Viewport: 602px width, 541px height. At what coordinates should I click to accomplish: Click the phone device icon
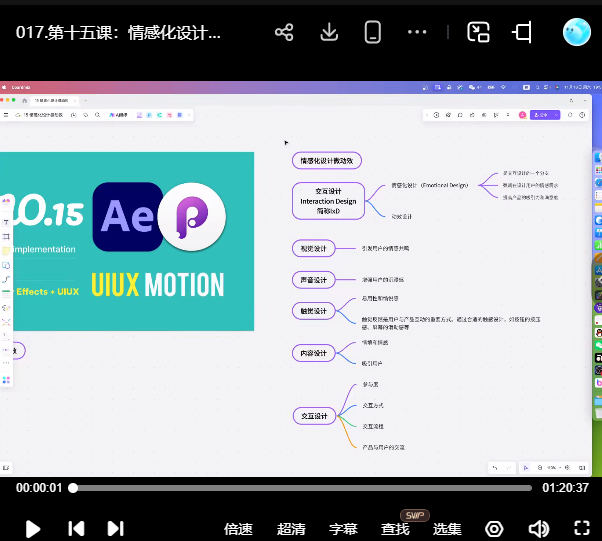coord(373,32)
